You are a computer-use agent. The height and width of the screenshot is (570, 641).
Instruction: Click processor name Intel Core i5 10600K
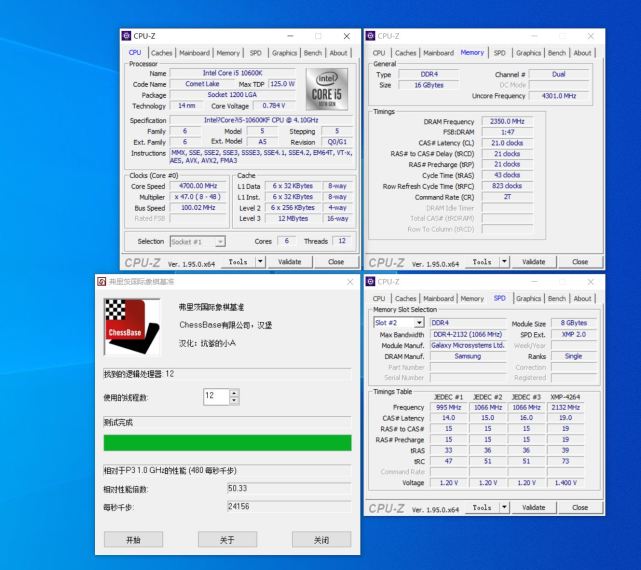click(x=233, y=73)
